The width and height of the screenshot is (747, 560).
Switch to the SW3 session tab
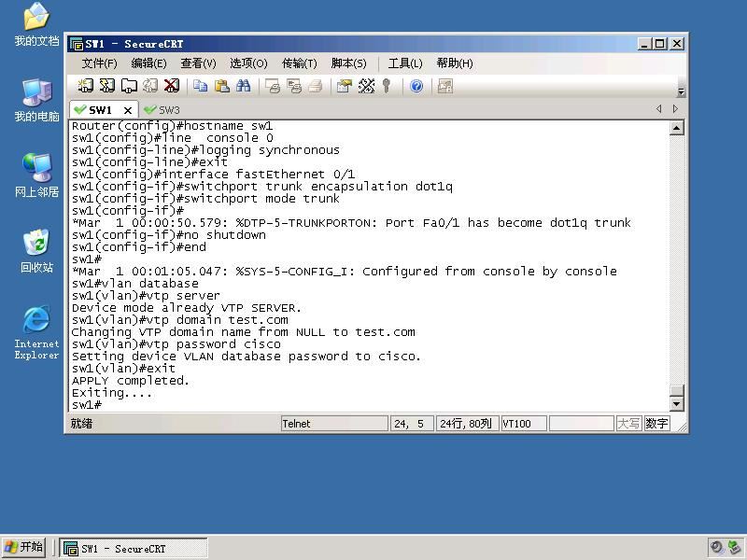(x=162, y=110)
